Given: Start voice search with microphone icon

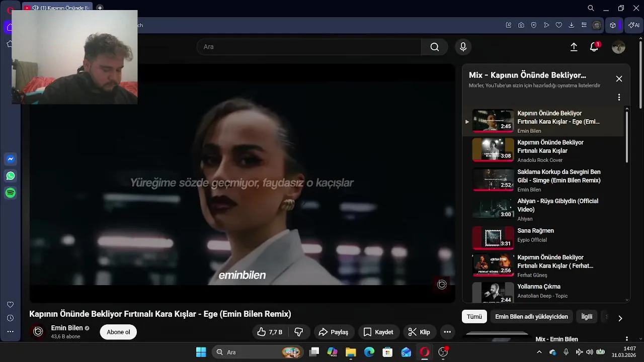Looking at the screenshot, I should [x=463, y=47].
